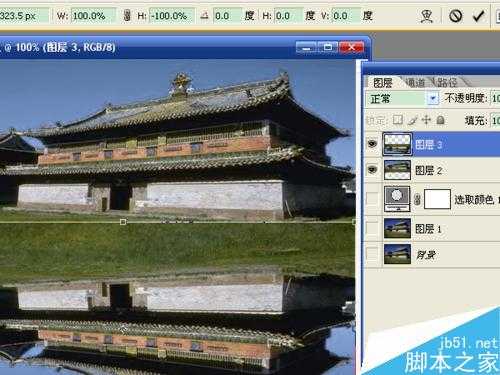Viewport: 500px width, 375px height.
Task: Minimize the document window
Action: coord(306,47)
